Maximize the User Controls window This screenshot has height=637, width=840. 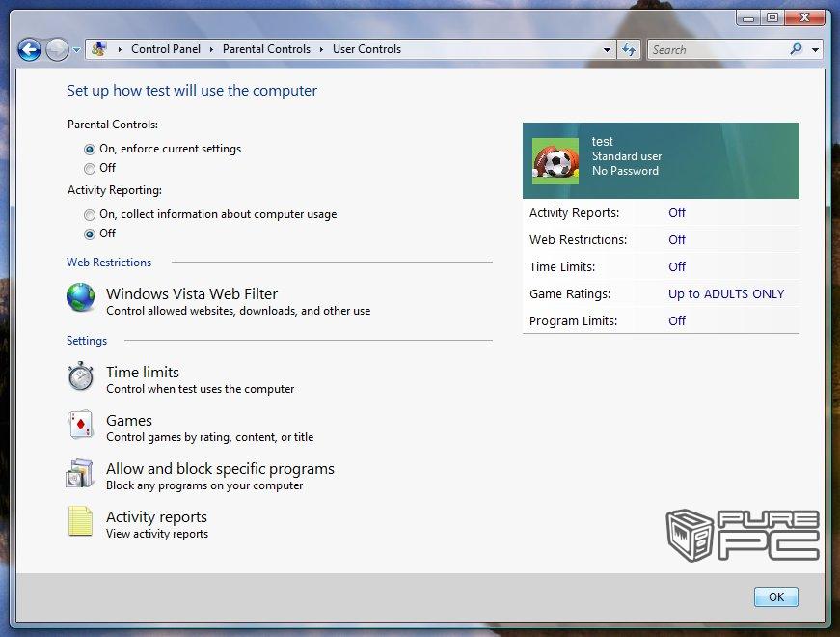click(x=772, y=17)
